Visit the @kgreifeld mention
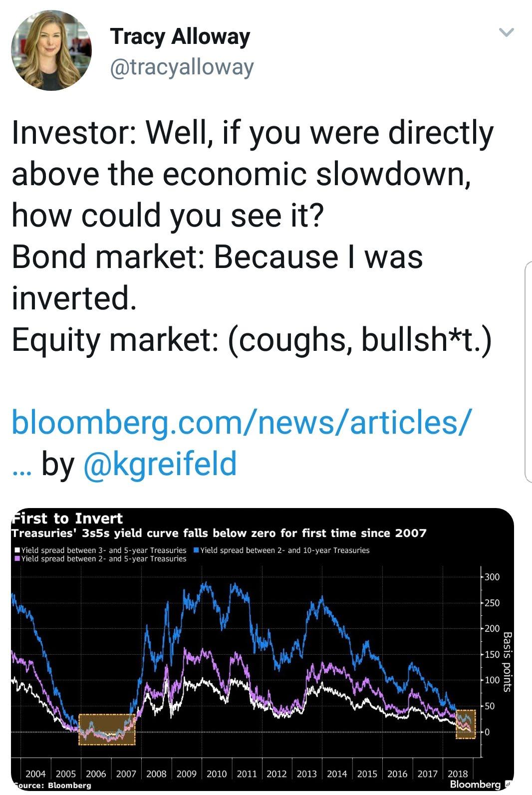The height and width of the screenshot is (795, 532). coord(160,464)
